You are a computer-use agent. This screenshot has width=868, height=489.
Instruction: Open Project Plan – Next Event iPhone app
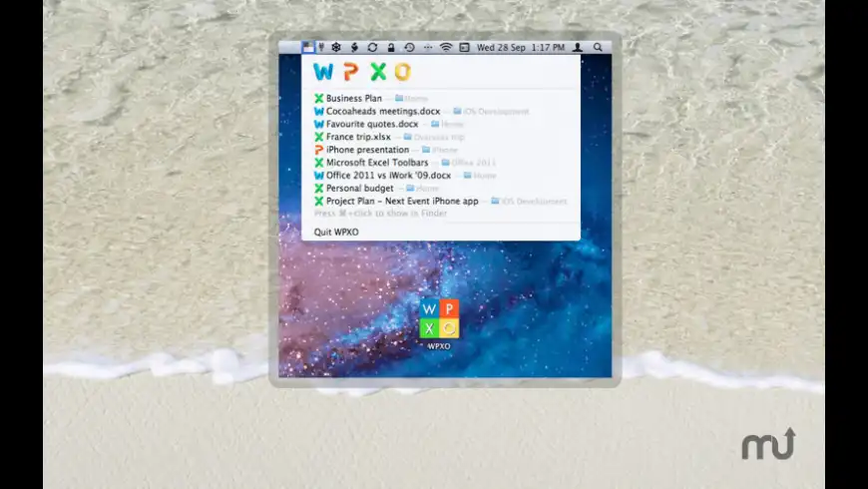(x=402, y=201)
